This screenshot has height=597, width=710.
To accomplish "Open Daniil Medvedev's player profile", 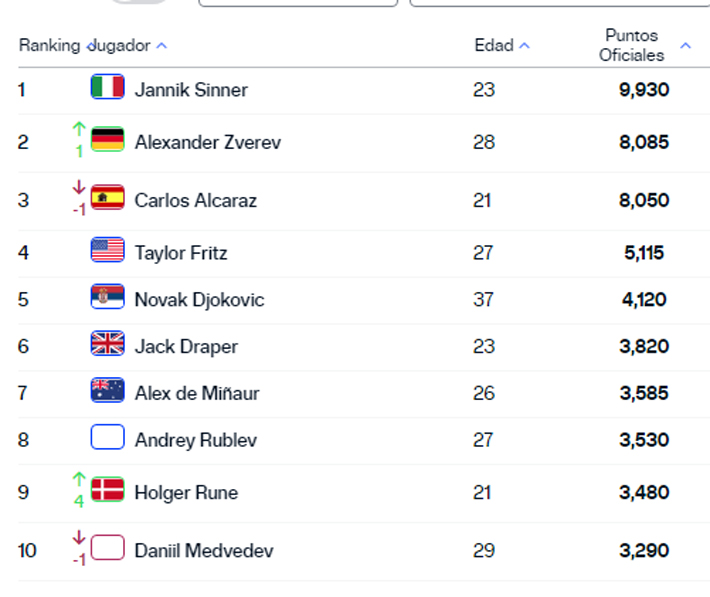I will [203, 550].
